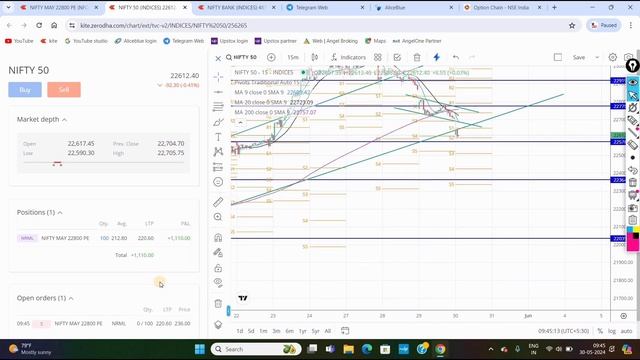This screenshot has height=360, width=640.
Task: Select the brush drawing tool
Action: point(218,122)
